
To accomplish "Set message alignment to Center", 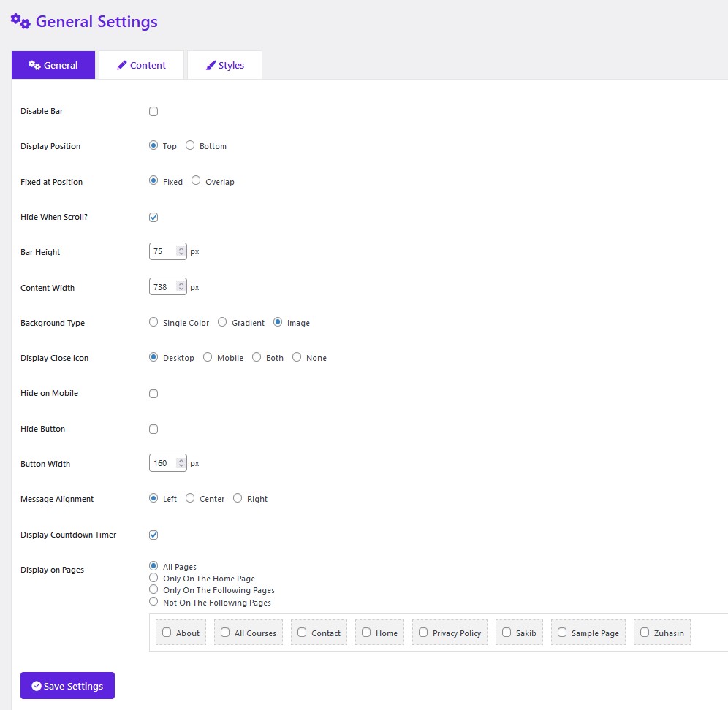I will 190,498.
